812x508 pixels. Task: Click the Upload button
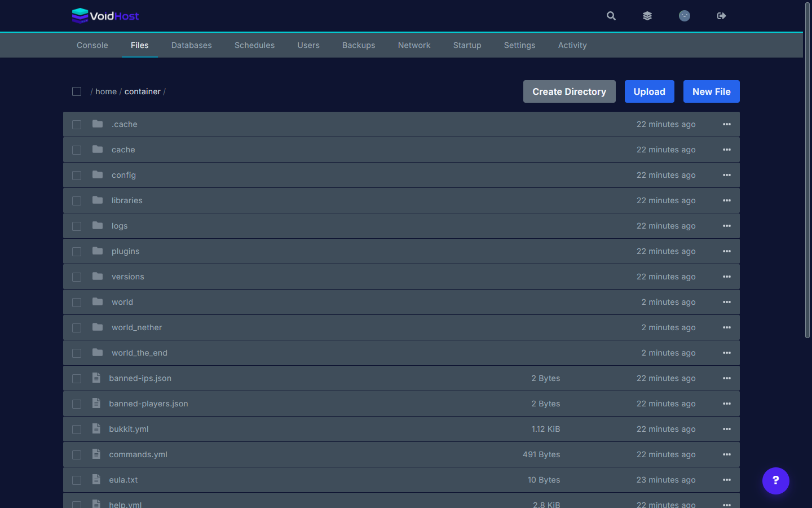pos(650,91)
